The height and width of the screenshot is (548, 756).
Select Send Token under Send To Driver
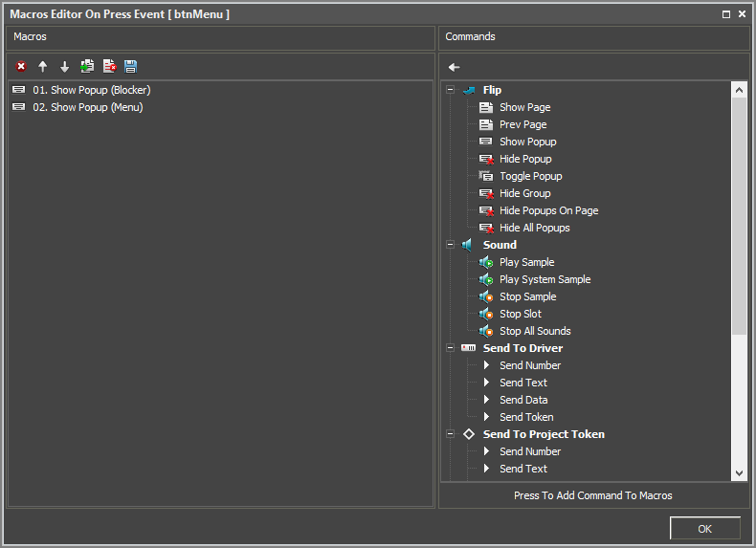526,417
